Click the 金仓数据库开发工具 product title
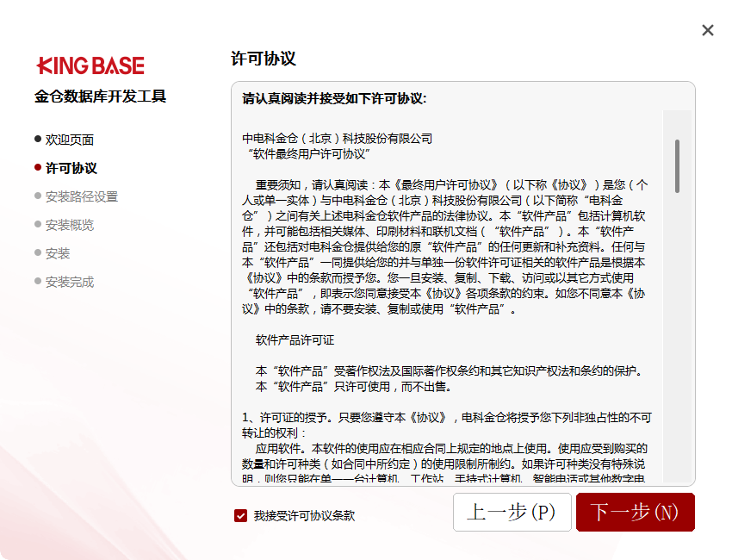Viewport: 732px width, 560px height. click(x=100, y=96)
